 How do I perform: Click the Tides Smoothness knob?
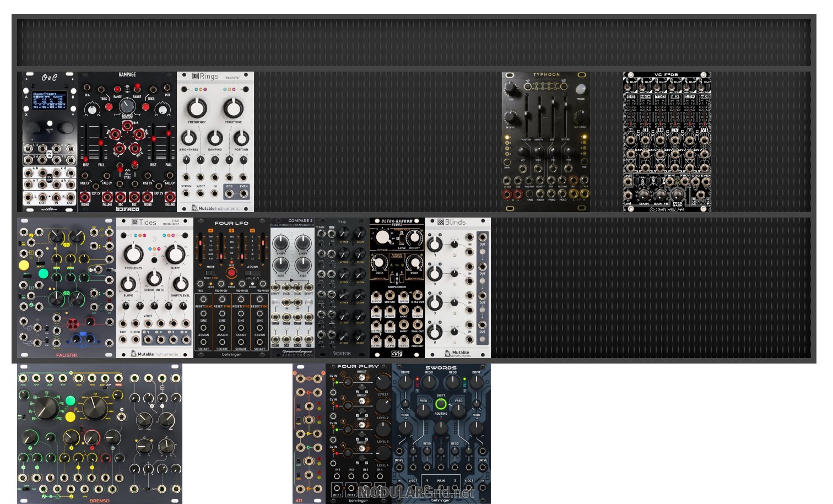pos(154,278)
